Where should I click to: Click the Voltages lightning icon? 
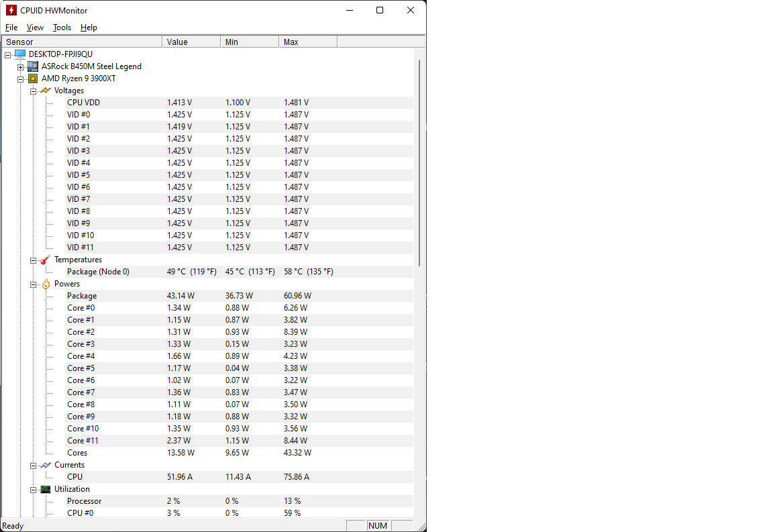[x=46, y=90]
